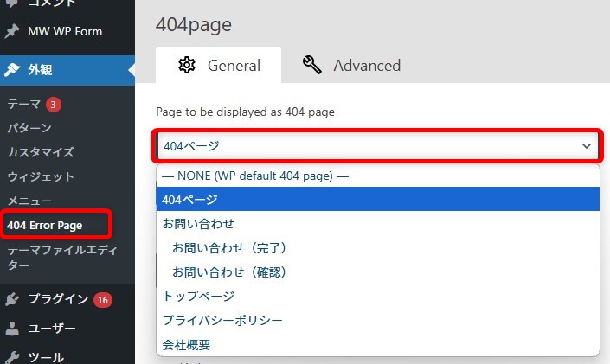Open the カスタマイズ submenu link
Image resolution: width=610 pixels, height=364 pixels.
(41, 152)
